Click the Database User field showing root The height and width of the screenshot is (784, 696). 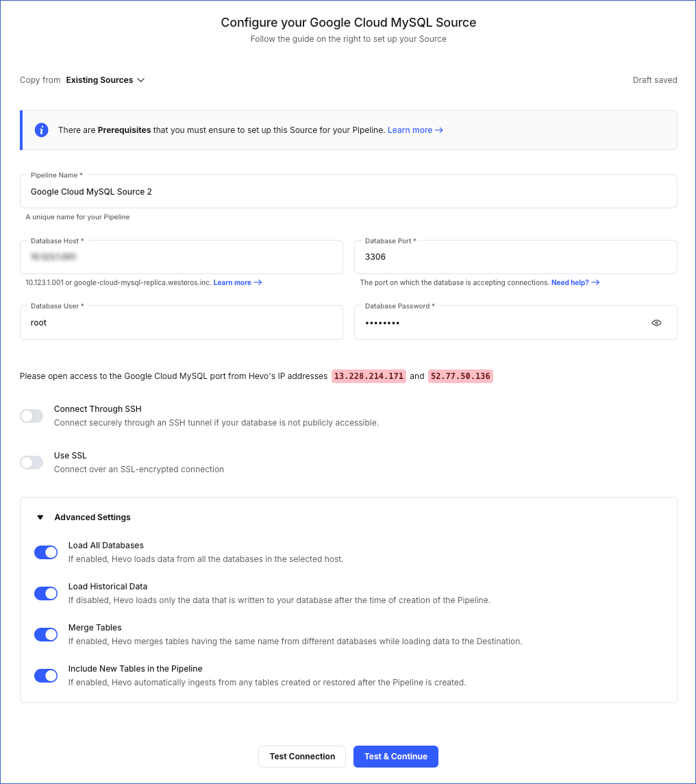pos(181,322)
